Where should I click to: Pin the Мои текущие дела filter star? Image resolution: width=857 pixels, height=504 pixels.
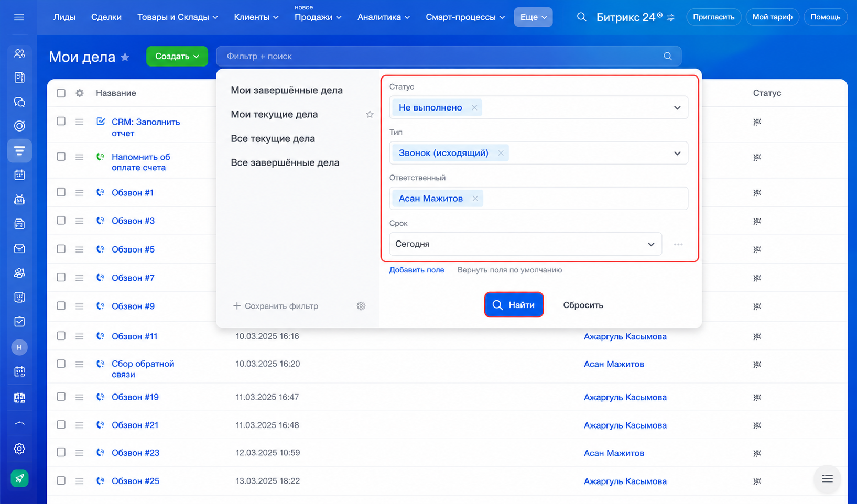pyautogui.click(x=370, y=114)
